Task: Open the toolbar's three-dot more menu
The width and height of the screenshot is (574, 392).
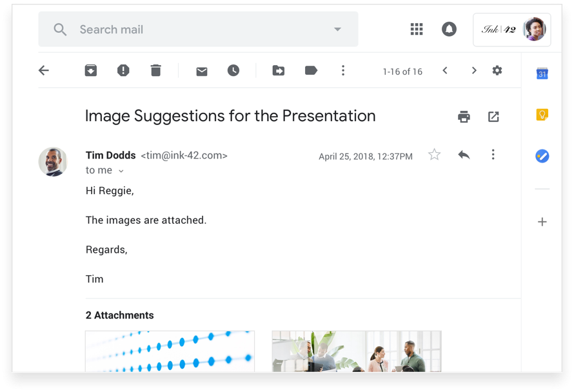Action: (343, 71)
